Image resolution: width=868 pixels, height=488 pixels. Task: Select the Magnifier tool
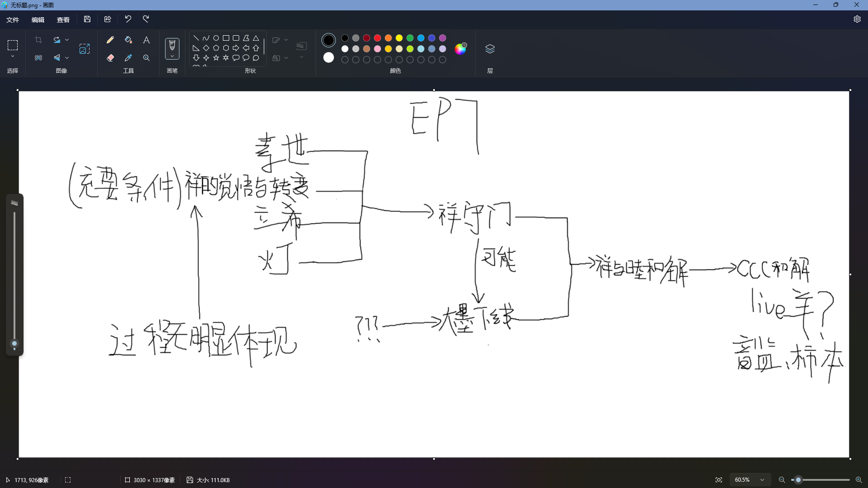point(146,58)
